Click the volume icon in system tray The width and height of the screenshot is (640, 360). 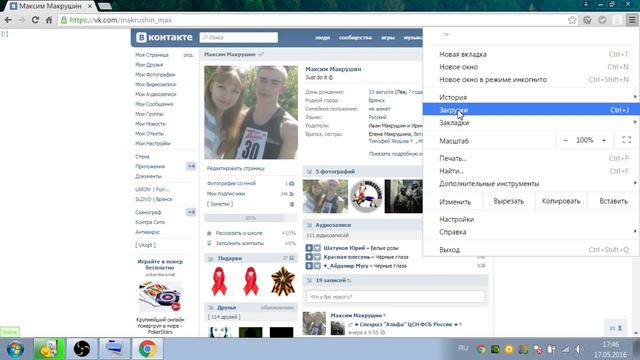579,349
